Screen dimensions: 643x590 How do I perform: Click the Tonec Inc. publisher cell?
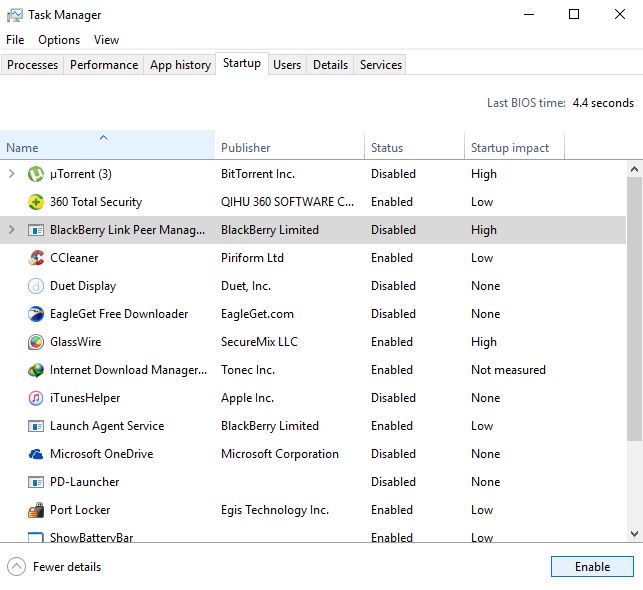click(248, 370)
